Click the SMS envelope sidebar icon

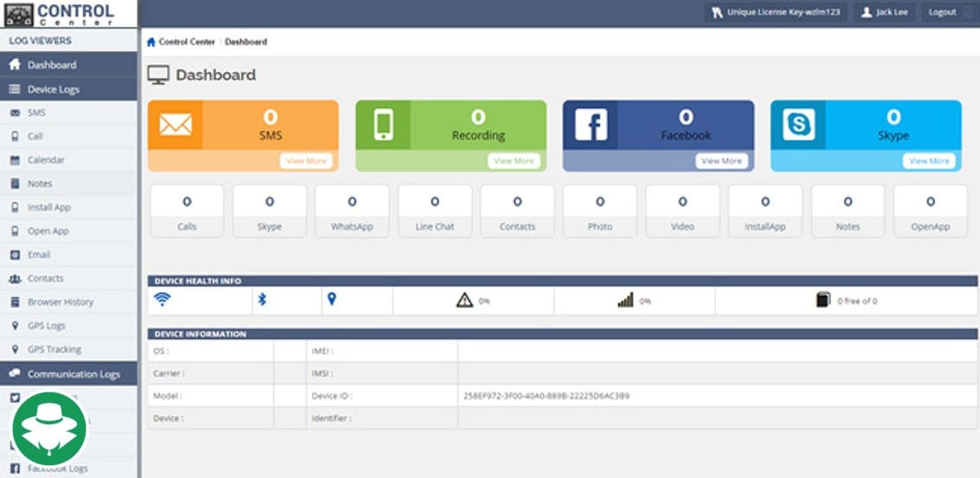coord(15,113)
